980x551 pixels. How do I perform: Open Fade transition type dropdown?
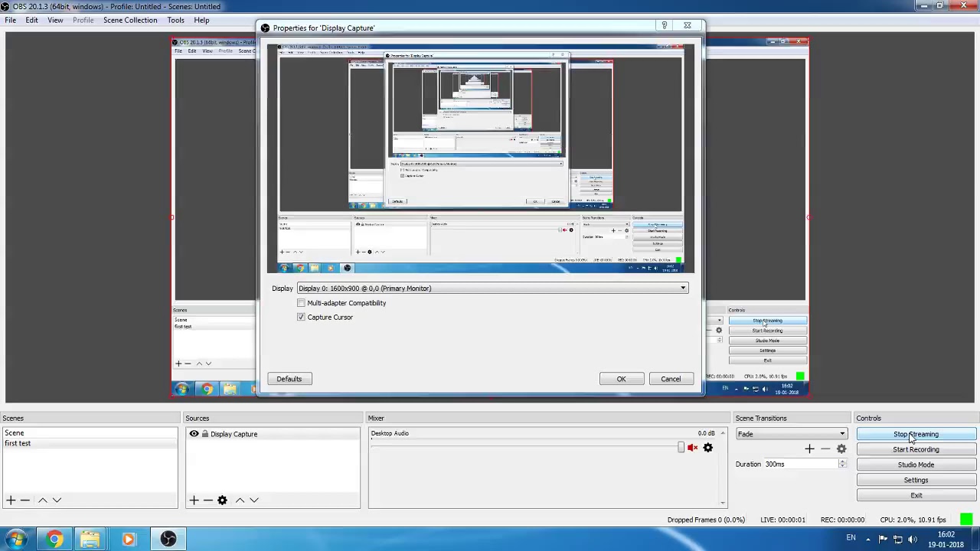pyautogui.click(x=791, y=434)
